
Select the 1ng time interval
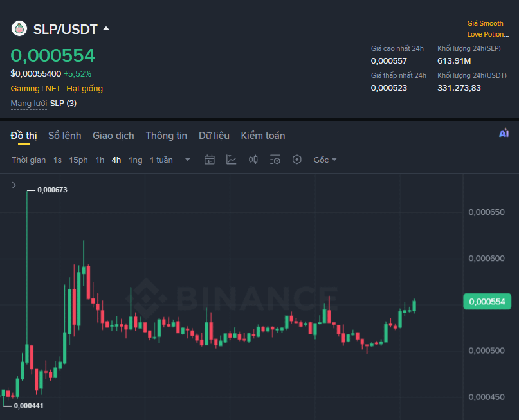[135, 160]
